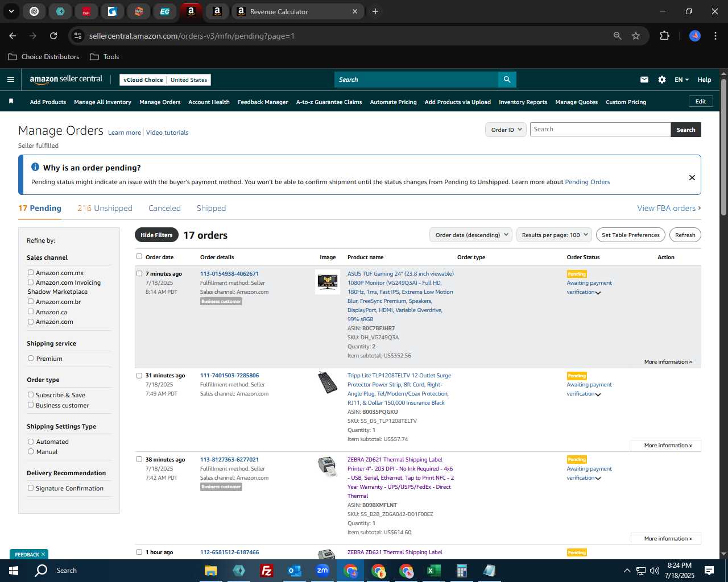728x582 pixels.
Task: Switch to the Canceled orders tab
Action: click(164, 208)
